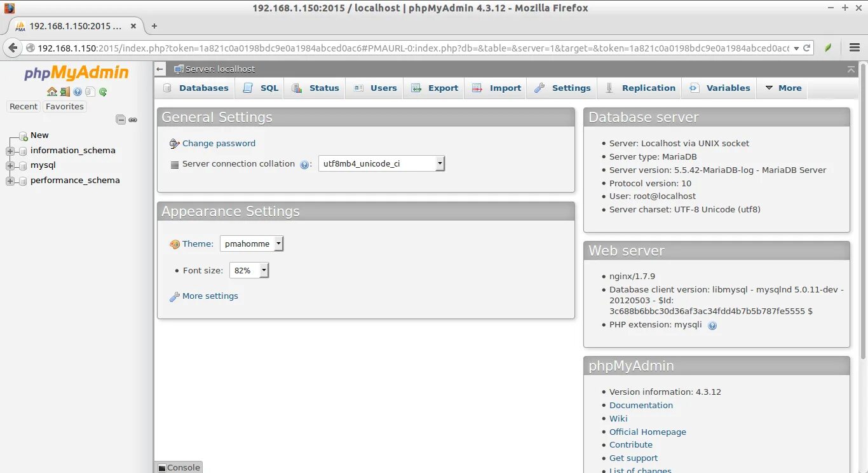Click the green leaf extension icon
Screen dimensions: 868x473
coord(828,48)
